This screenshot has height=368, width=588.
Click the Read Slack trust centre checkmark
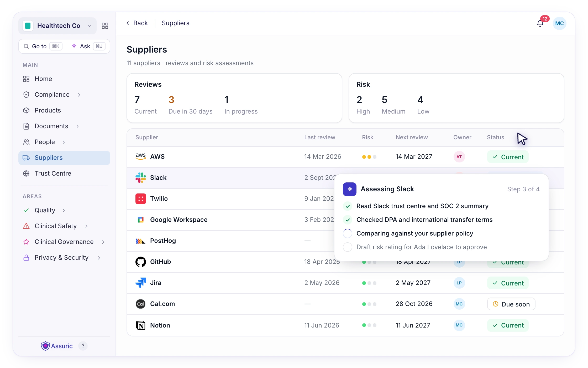click(x=348, y=206)
